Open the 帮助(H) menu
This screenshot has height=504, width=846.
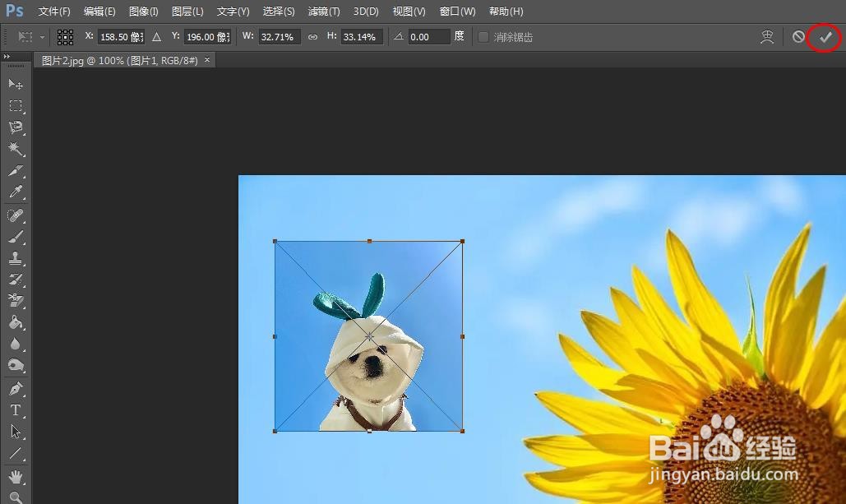[506, 12]
